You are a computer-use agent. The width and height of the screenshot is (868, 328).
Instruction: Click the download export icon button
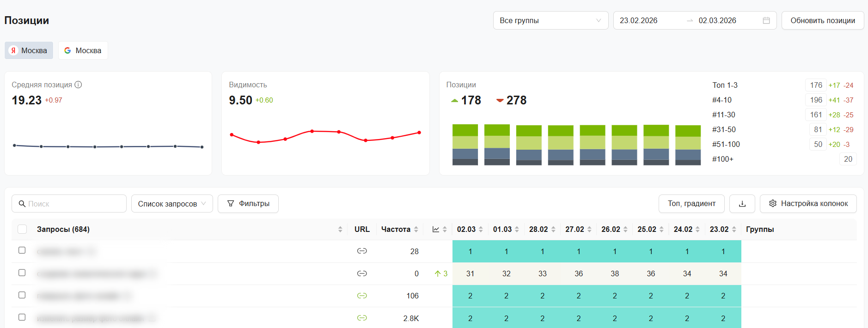click(742, 204)
